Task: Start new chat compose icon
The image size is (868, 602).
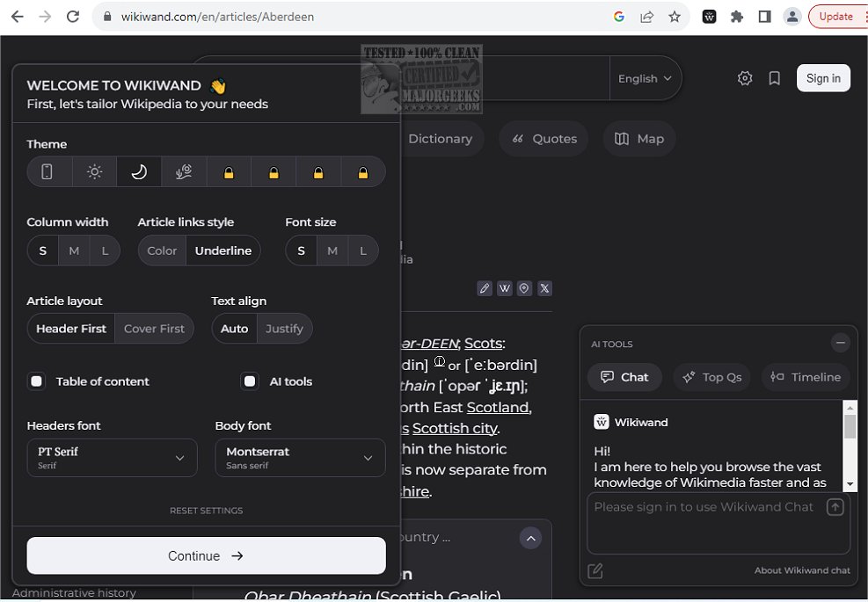Action: [595, 570]
